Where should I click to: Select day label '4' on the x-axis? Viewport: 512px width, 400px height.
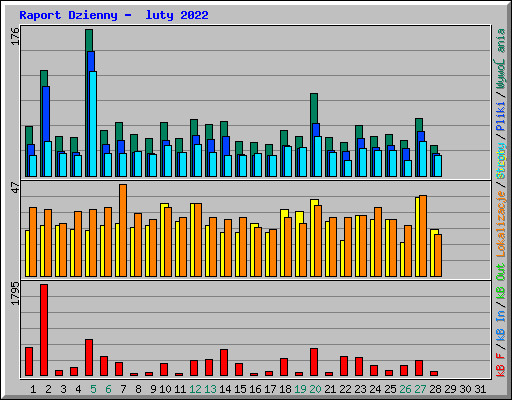78,389
